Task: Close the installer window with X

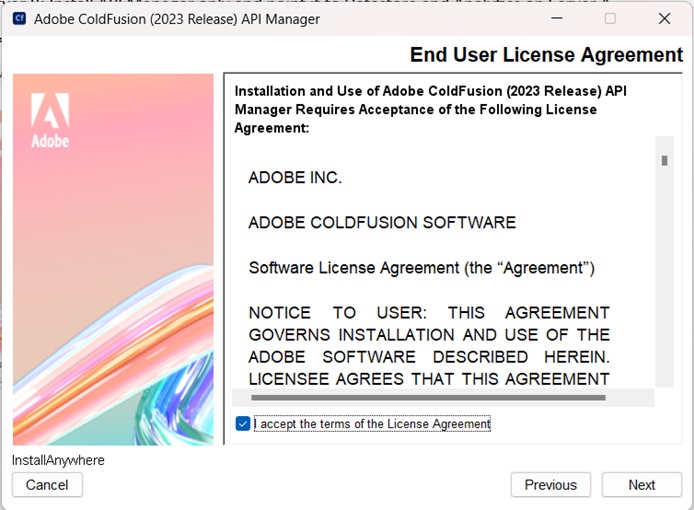Action: (665, 18)
